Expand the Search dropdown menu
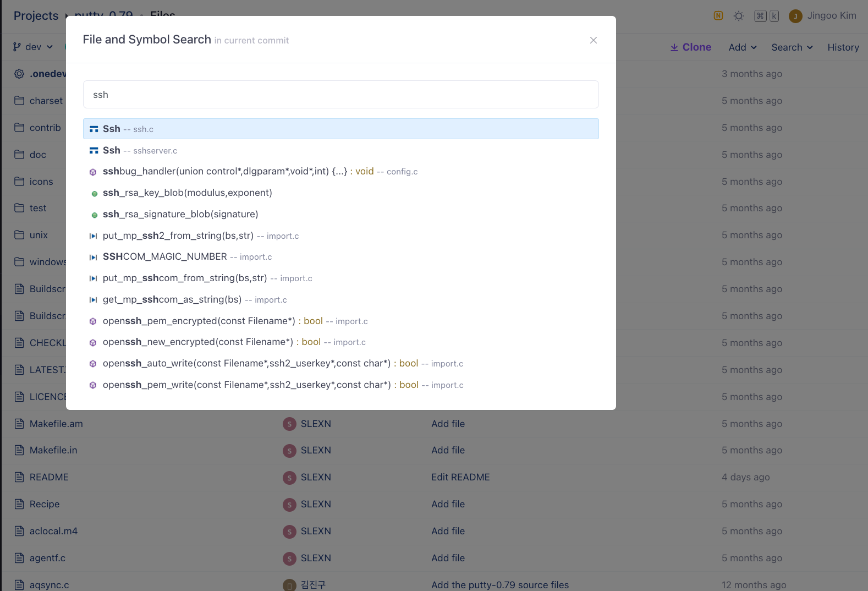Screen dimensions: 868x591 tap(792, 47)
